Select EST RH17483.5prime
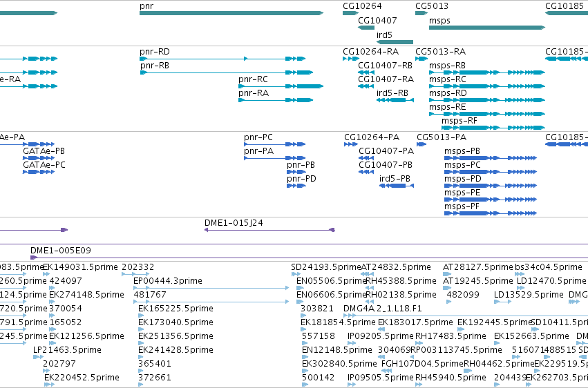 click(x=419, y=343)
